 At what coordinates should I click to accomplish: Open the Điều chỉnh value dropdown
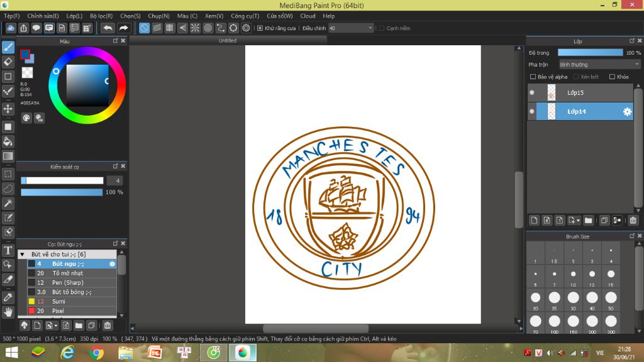pyautogui.click(x=351, y=28)
